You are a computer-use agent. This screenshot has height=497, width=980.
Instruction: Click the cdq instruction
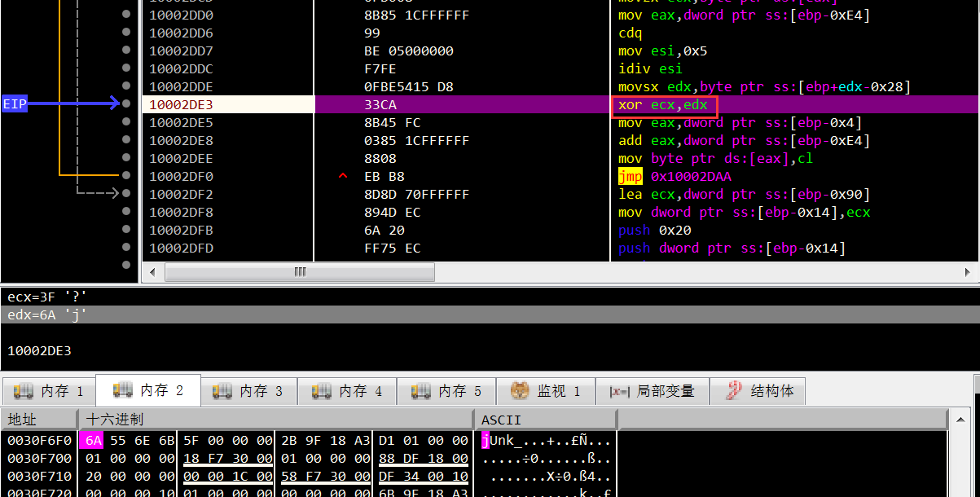point(630,33)
